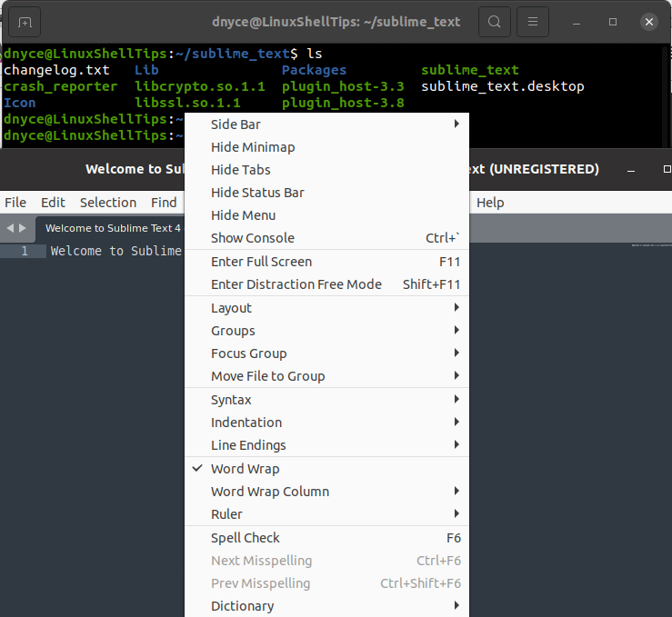Click 'libssl.so.1.1' in terminal listing
Screen dimensions: 672x617
[x=187, y=104]
